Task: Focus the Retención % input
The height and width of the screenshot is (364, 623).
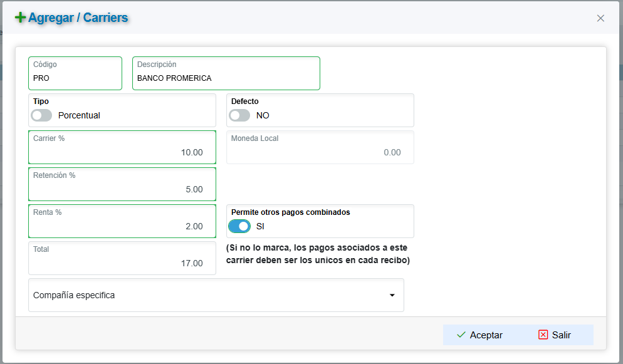Action: 122,184
